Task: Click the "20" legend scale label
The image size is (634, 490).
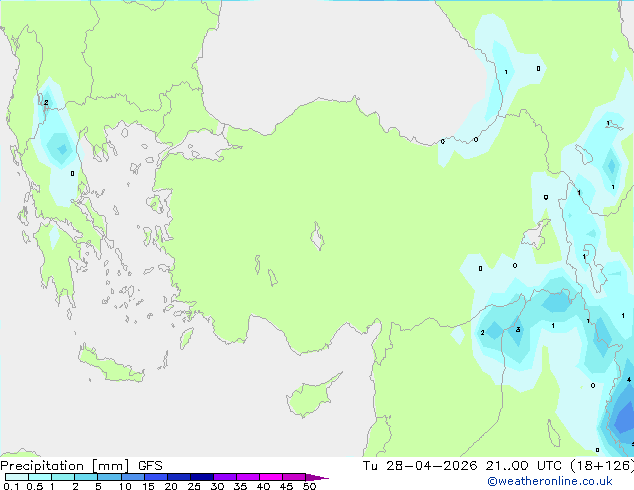Action: 171,486
